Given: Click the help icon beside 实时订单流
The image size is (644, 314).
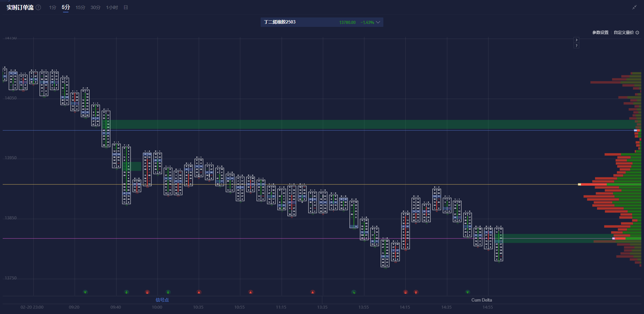Looking at the screenshot, I should (x=39, y=7).
